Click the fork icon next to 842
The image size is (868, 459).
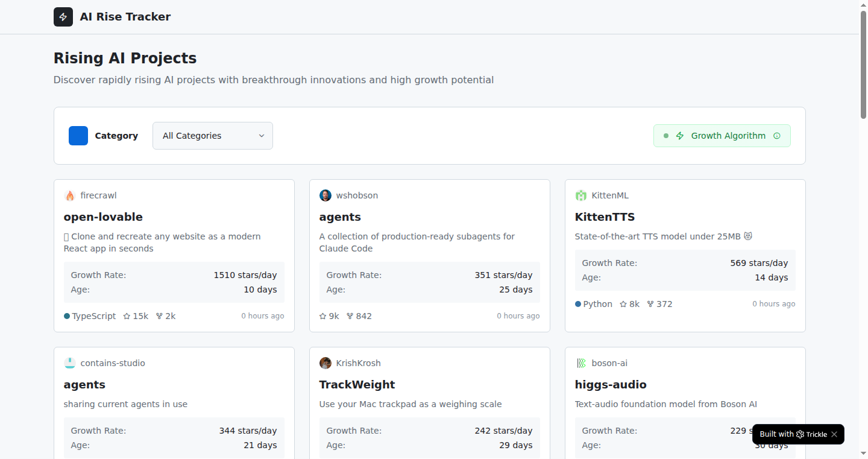(350, 316)
